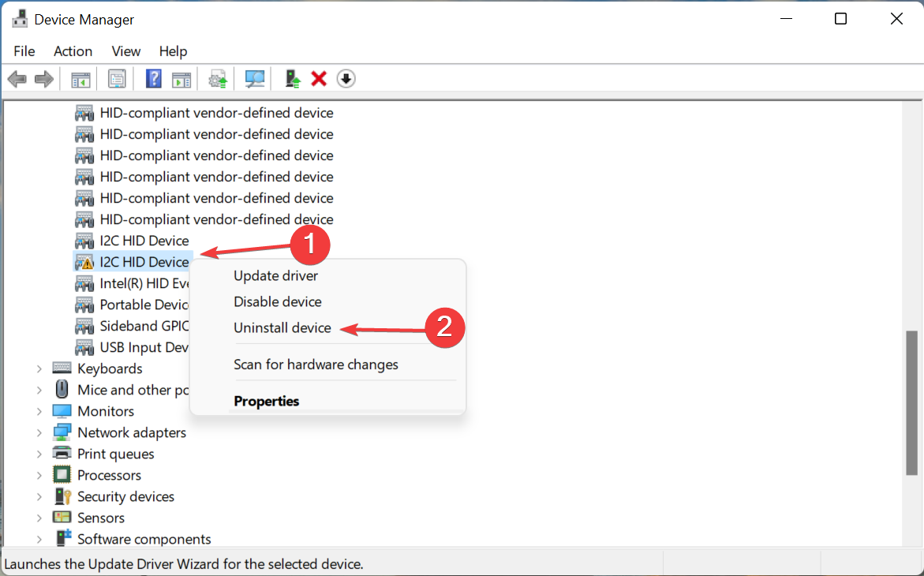Screen dimensions: 924x576
Task: Expand the Processors tree node
Action: pos(39,474)
